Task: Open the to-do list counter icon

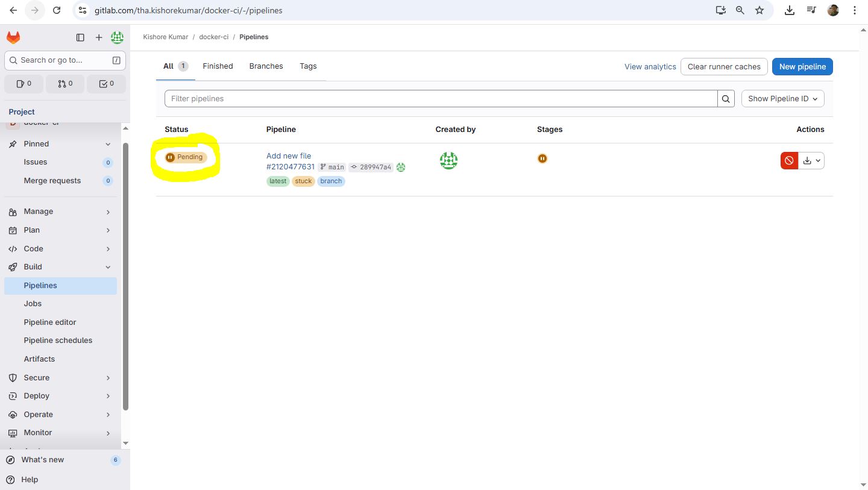Action: pyautogui.click(x=106, y=84)
